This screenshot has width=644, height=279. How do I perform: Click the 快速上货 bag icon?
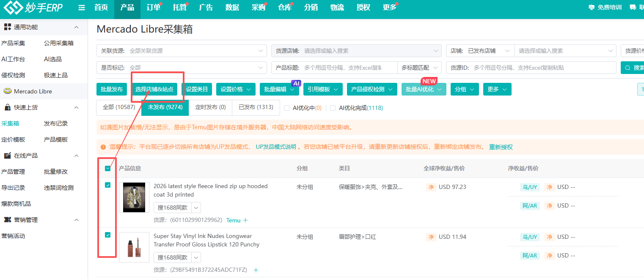pos(7,107)
